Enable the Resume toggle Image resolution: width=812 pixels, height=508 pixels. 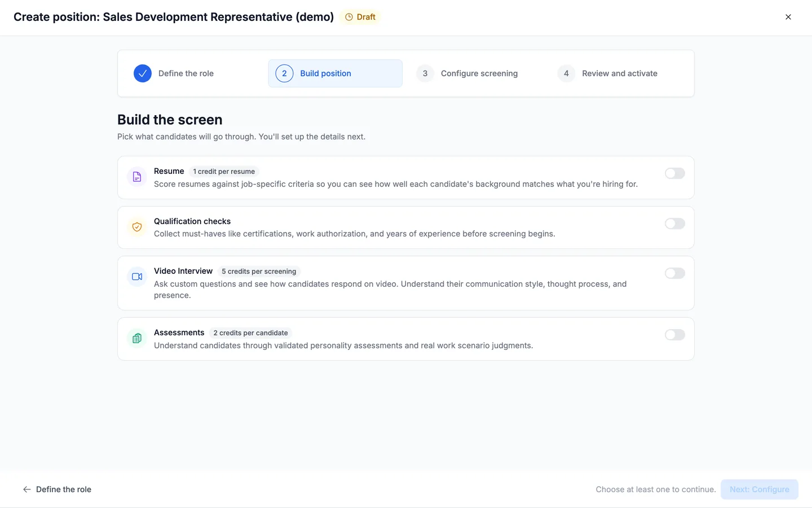(x=675, y=173)
